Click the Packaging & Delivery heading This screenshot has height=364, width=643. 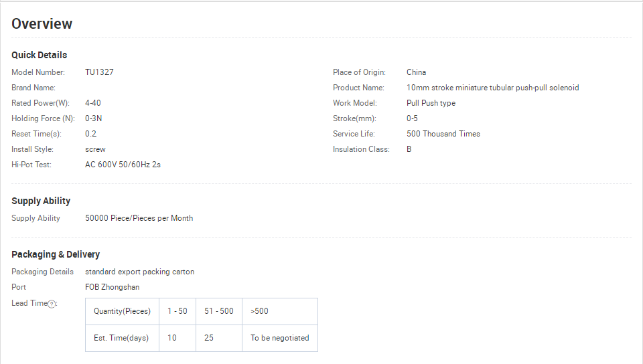tap(56, 254)
